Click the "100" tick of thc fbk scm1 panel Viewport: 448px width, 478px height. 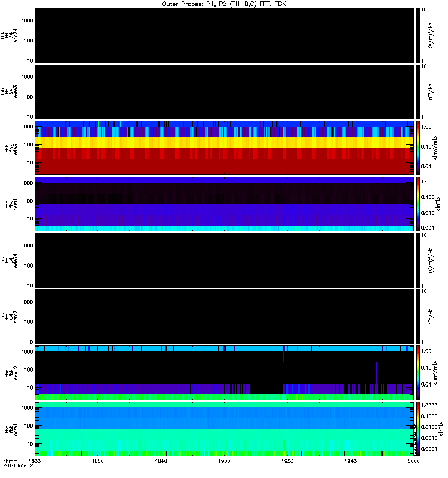coord(29,426)
